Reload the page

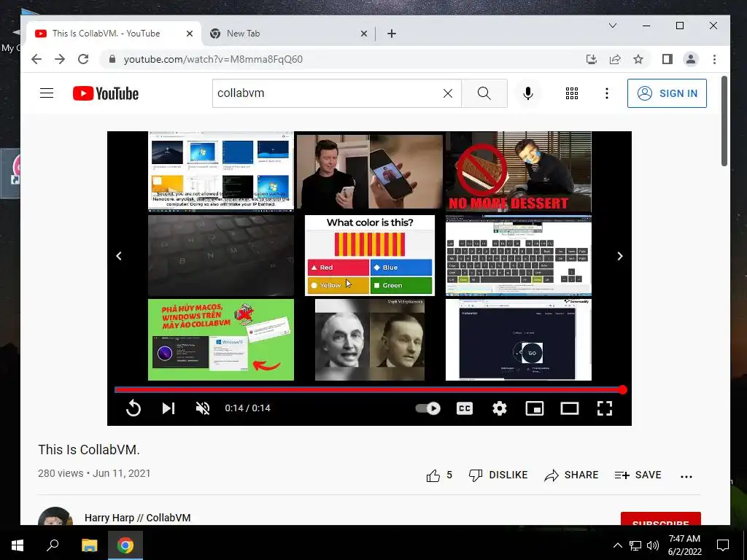(x=83, y=59)
